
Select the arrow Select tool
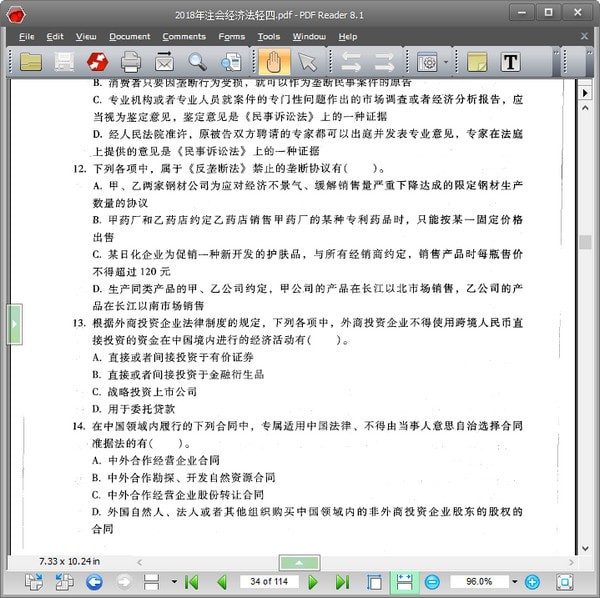click(x=307, y=62)
